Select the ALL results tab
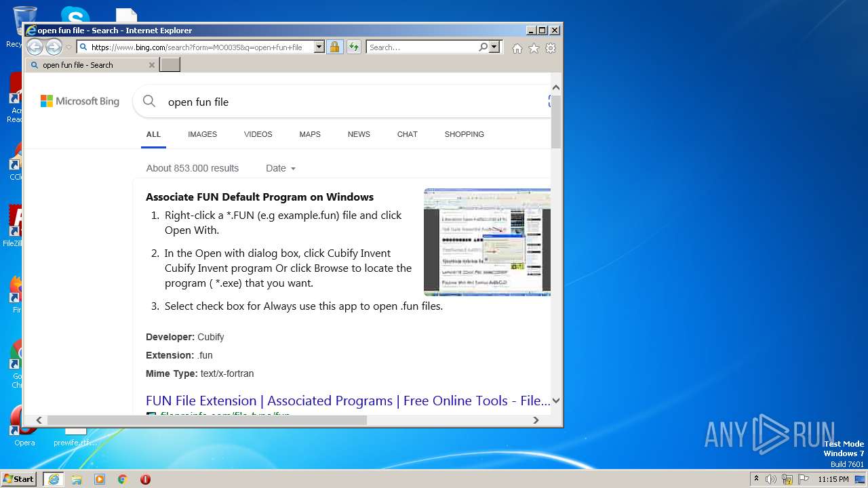 tap(153, 134)
